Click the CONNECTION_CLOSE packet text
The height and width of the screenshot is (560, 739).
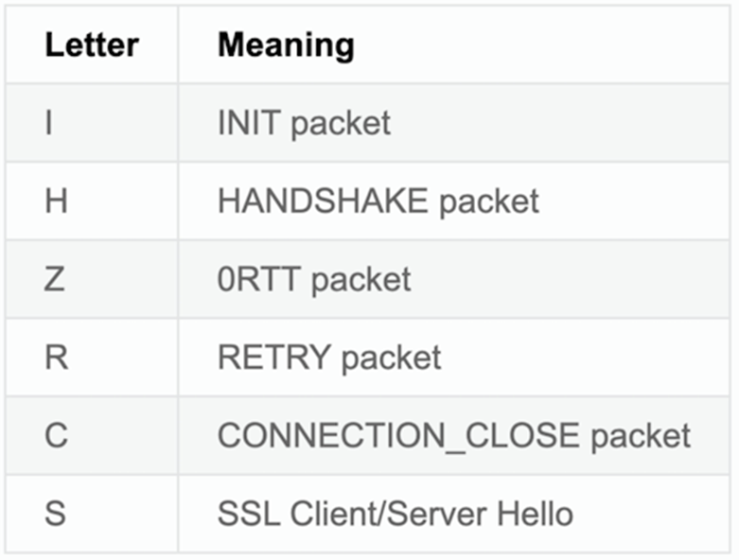tap(454, 435)
